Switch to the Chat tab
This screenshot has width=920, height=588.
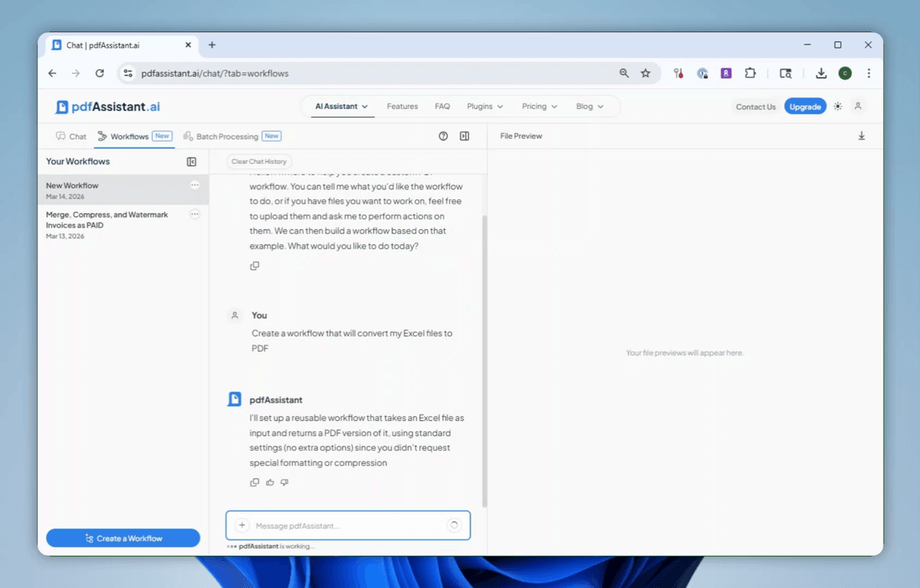click(x=71, y=136)
